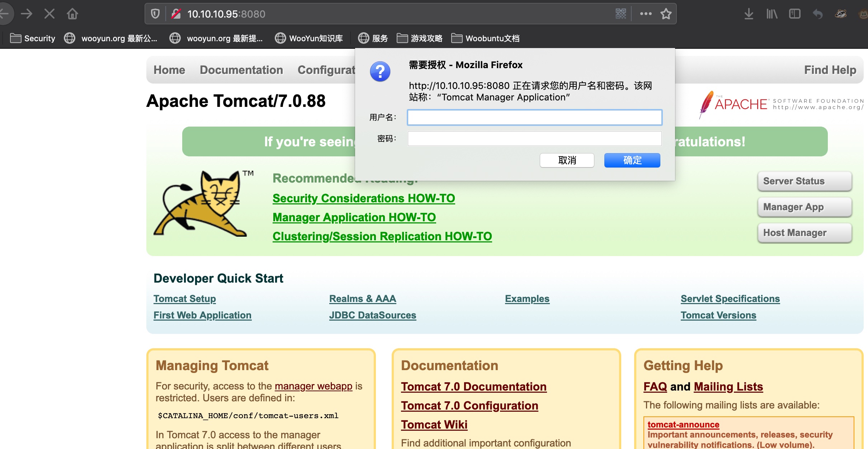Open the Host Manager button
The width and height of the screenshot is (868, 449).
(x=804, y=233)
